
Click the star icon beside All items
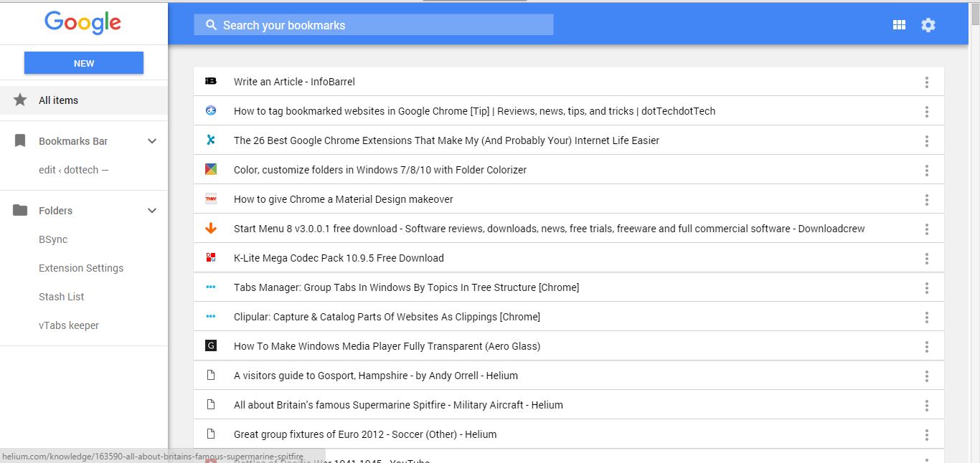click(x=20, y=100)
